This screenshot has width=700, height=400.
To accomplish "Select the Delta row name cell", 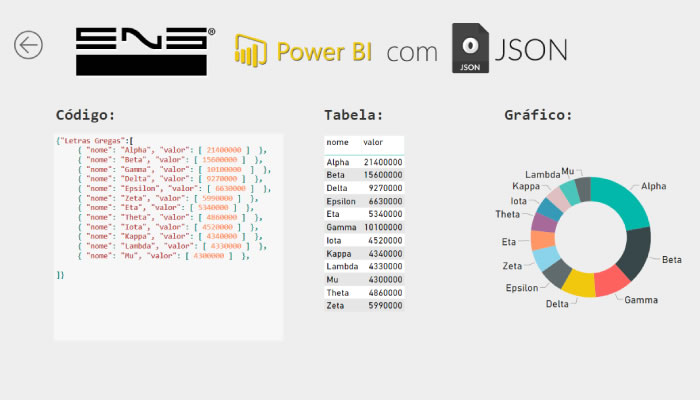I will [337, 188].
